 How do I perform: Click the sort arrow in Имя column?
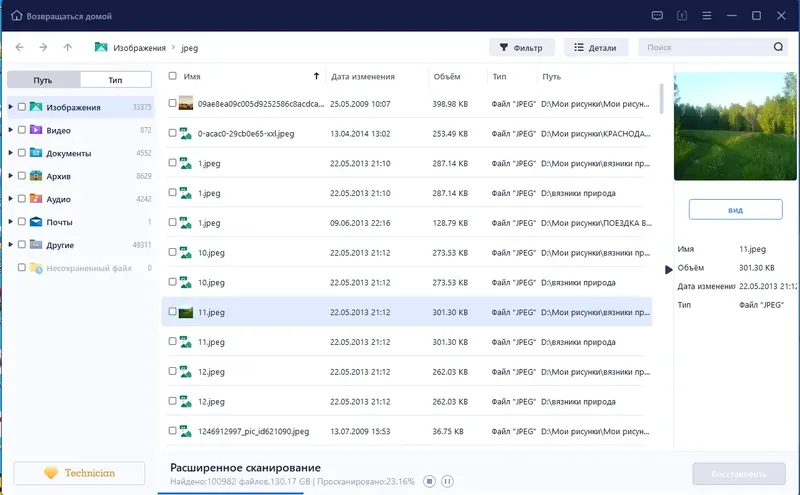[x=316, y=76]
